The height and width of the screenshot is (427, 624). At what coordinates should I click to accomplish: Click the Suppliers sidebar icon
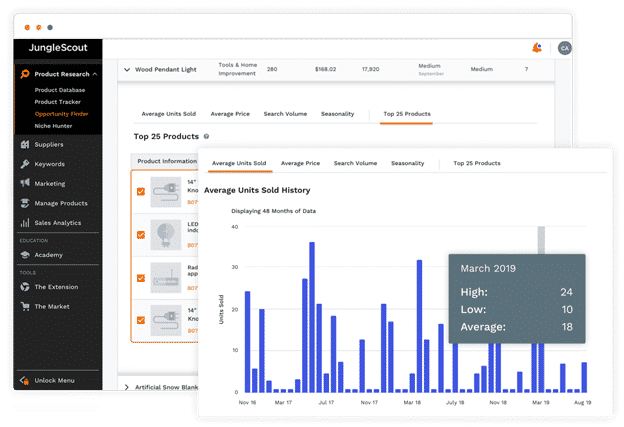25,144
